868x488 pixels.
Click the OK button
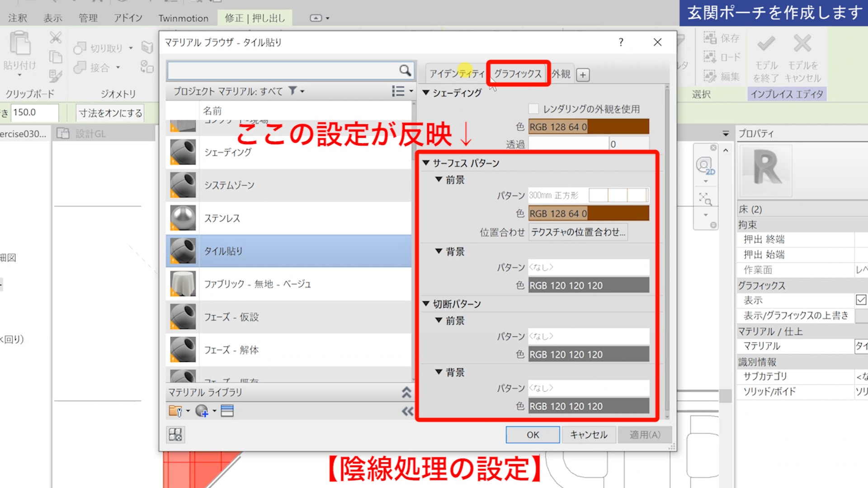533,435
